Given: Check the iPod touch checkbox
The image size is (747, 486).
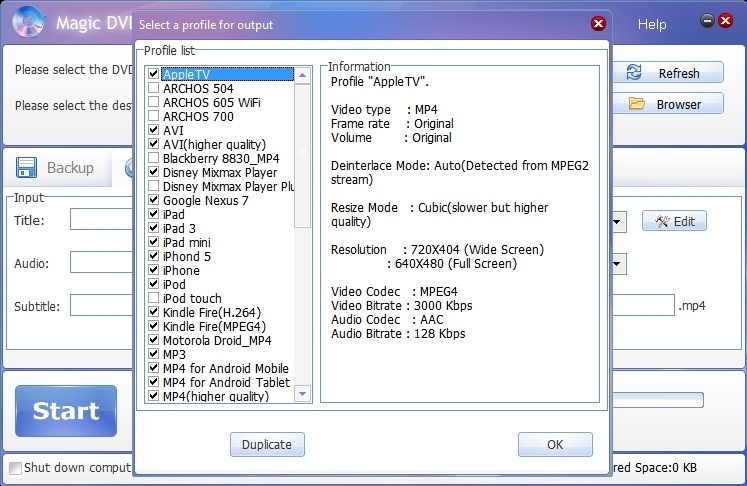Looking at the screenshot, I should (x=153, y=298).
